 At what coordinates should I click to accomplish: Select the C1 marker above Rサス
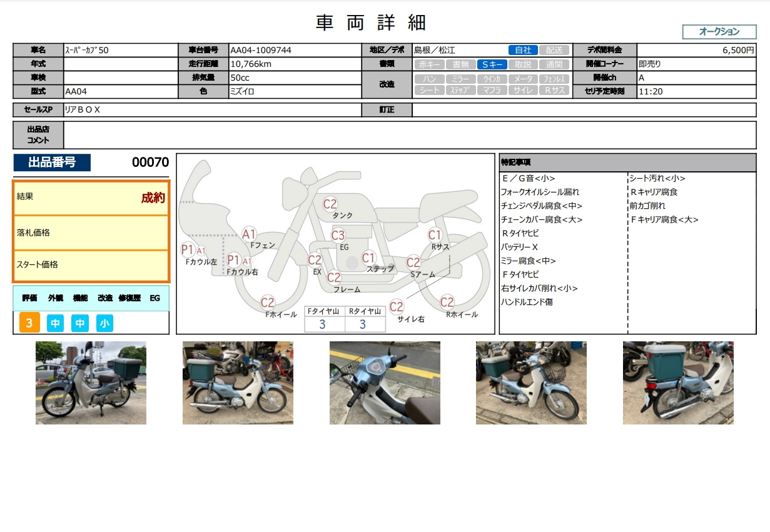pyautogui.click(x=435, y=236)
